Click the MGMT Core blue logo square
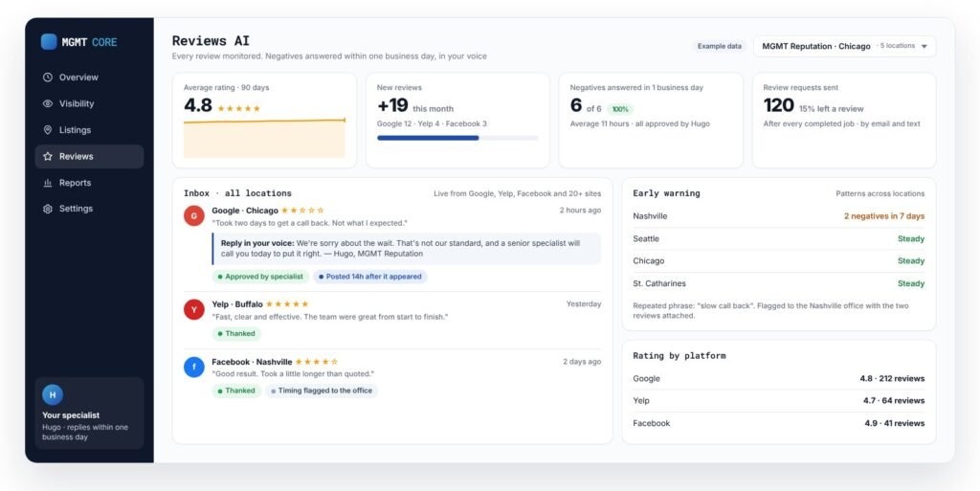980x491 pixels. pos(49,42)
